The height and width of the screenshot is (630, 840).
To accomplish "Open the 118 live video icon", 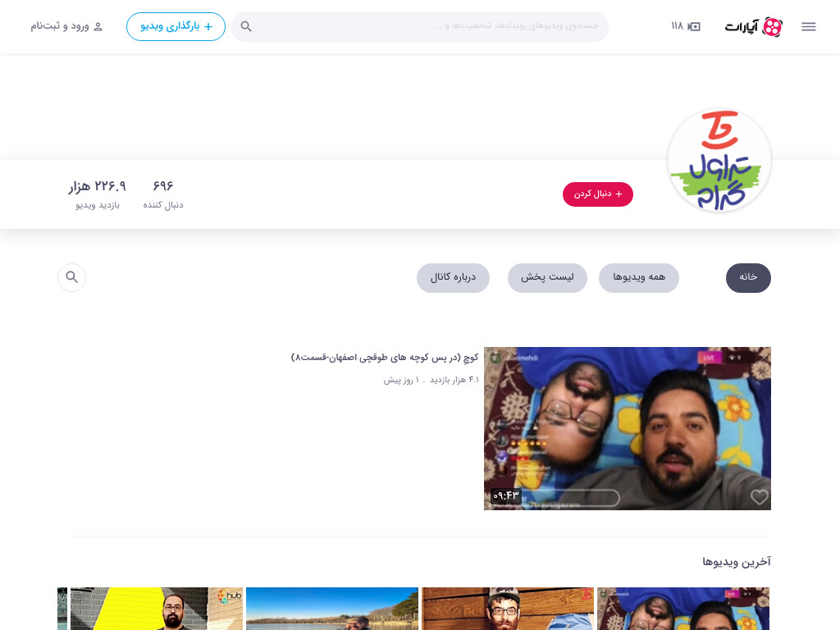I will click(x=686, y=26).
